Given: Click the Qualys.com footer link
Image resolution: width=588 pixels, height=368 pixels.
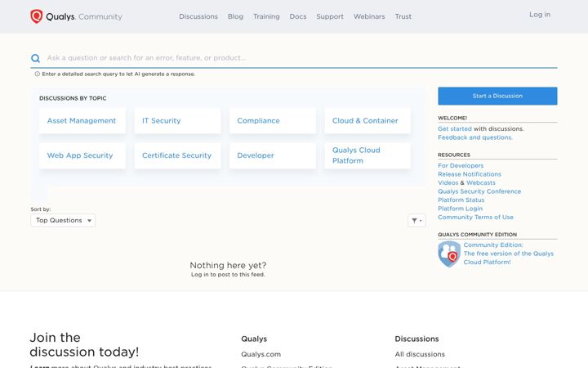Looking at the screenshot, I should pyautogui.click(x=261, y=354).
